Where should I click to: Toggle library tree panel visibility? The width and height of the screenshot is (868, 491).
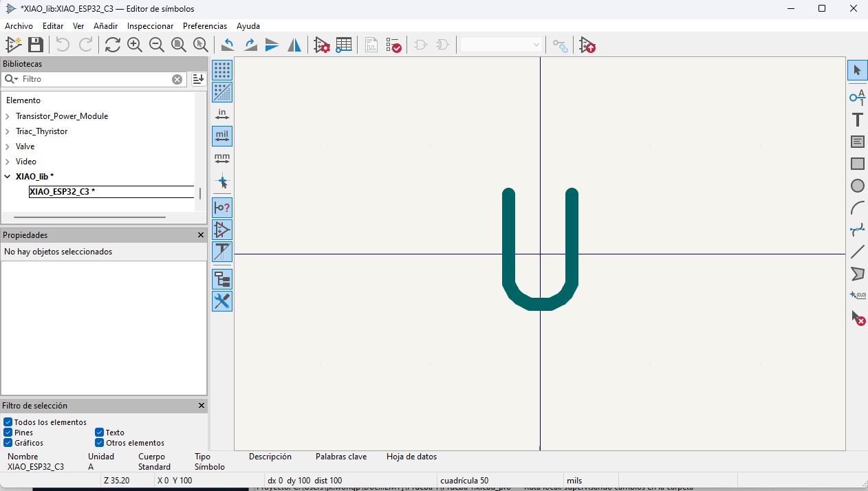[222, 279]
